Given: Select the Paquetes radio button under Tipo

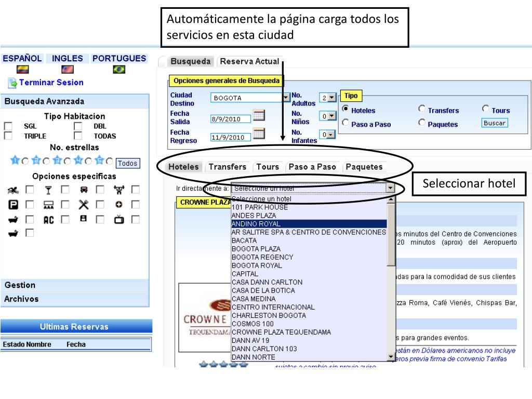Looking at the screenshot, I should coord(422,123).
